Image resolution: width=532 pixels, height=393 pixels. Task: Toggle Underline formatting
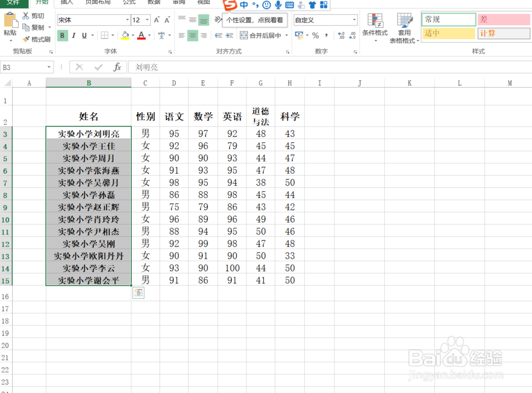pyautogui.click(x=84, y=35)
